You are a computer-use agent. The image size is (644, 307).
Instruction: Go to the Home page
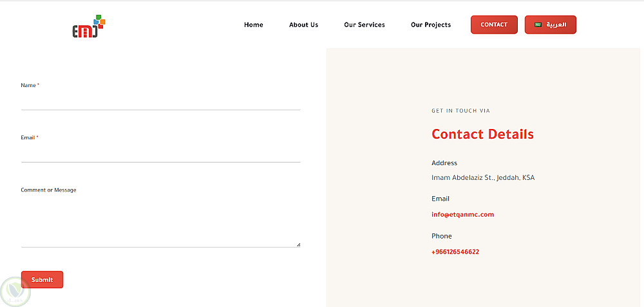253,25
